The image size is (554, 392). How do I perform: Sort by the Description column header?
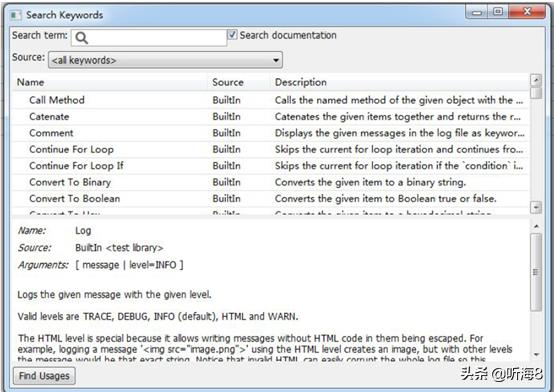[x=400, y=82]
